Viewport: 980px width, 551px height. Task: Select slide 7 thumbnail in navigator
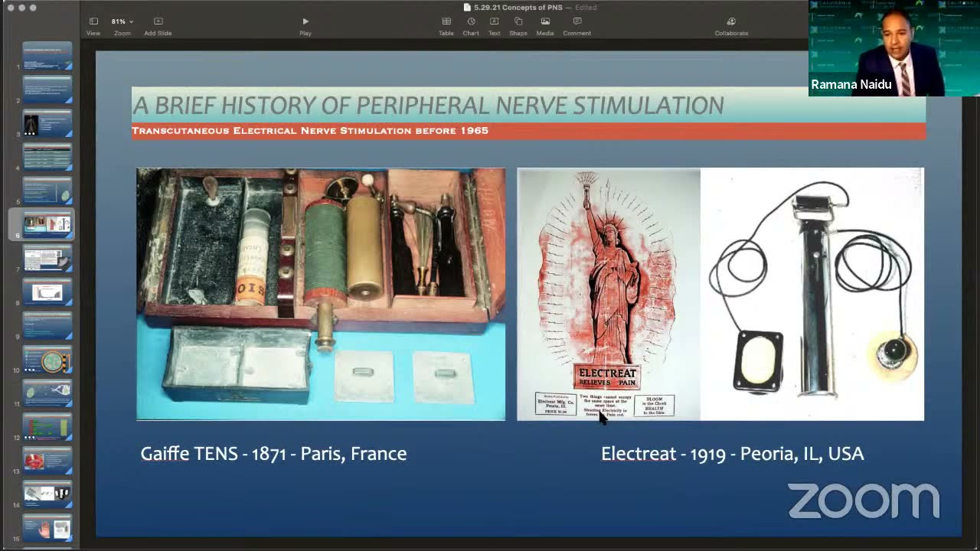(x=47, y=259)
